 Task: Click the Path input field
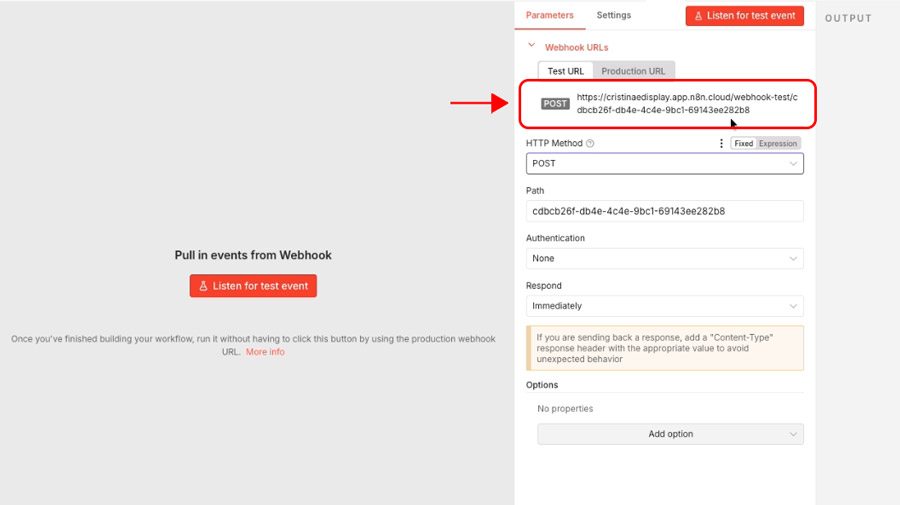click(664, 211)
